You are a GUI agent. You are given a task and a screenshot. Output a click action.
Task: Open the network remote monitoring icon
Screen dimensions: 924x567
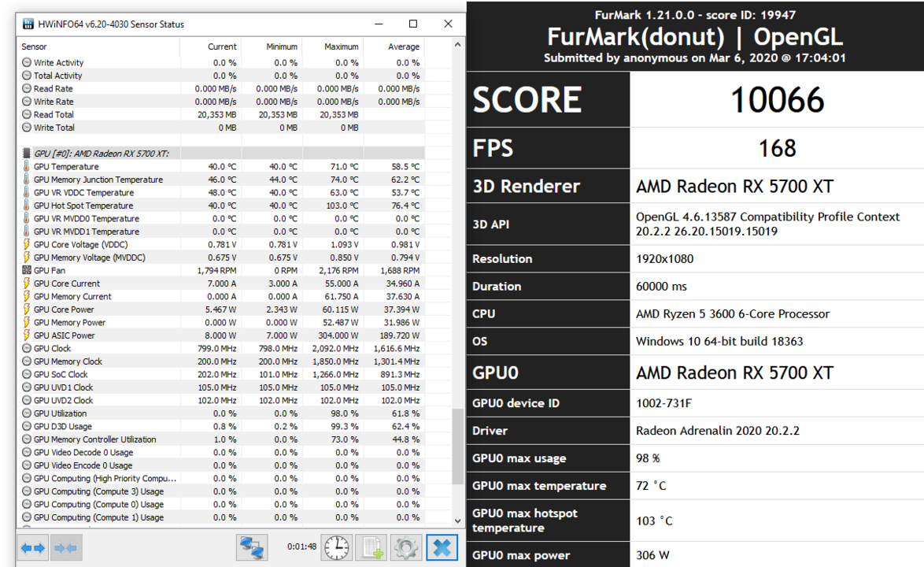click(x=252, y=548)
